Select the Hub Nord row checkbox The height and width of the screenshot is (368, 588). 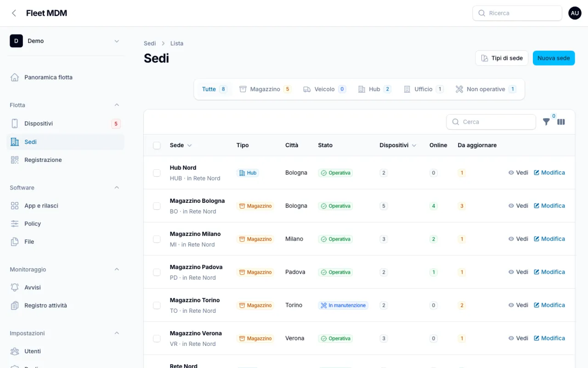click(157, 173)
